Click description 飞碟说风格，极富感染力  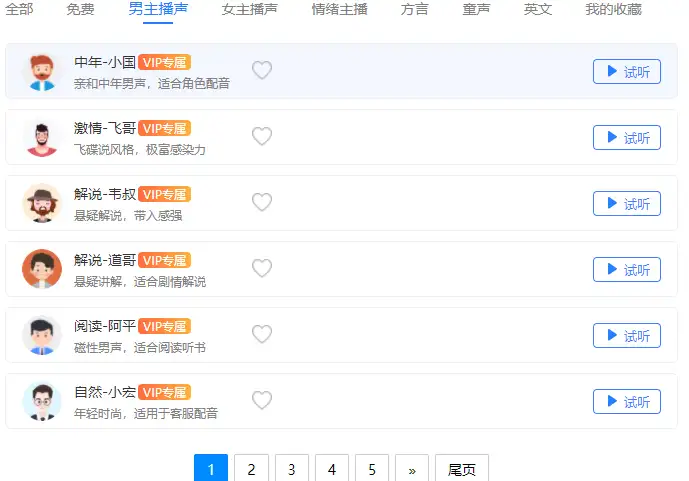click(x=140, y=149)
